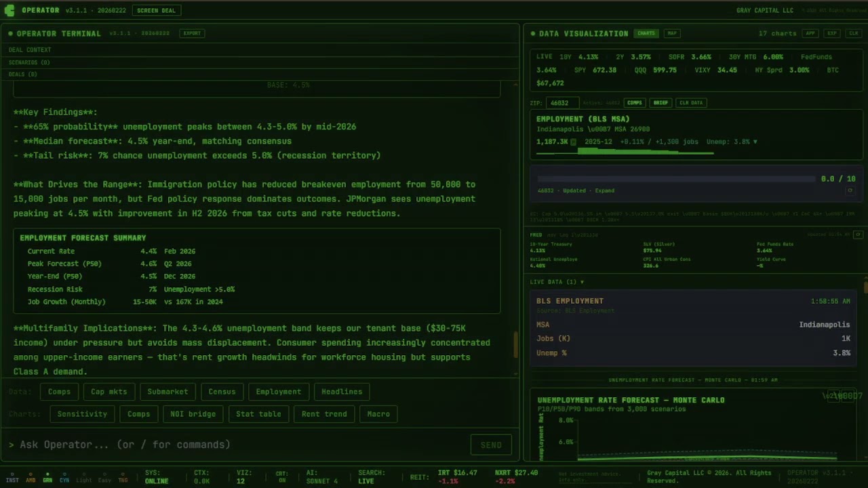Toggle the CRT ON indicator
This screenshot has height=488, width=868.
[281, 477]
